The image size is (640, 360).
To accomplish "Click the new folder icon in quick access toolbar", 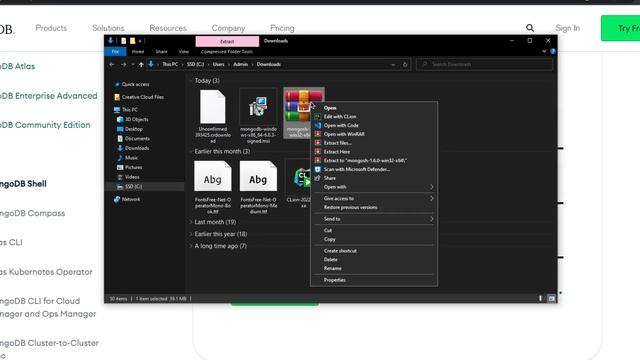I will pyautogui.click(x=132, y=41).
